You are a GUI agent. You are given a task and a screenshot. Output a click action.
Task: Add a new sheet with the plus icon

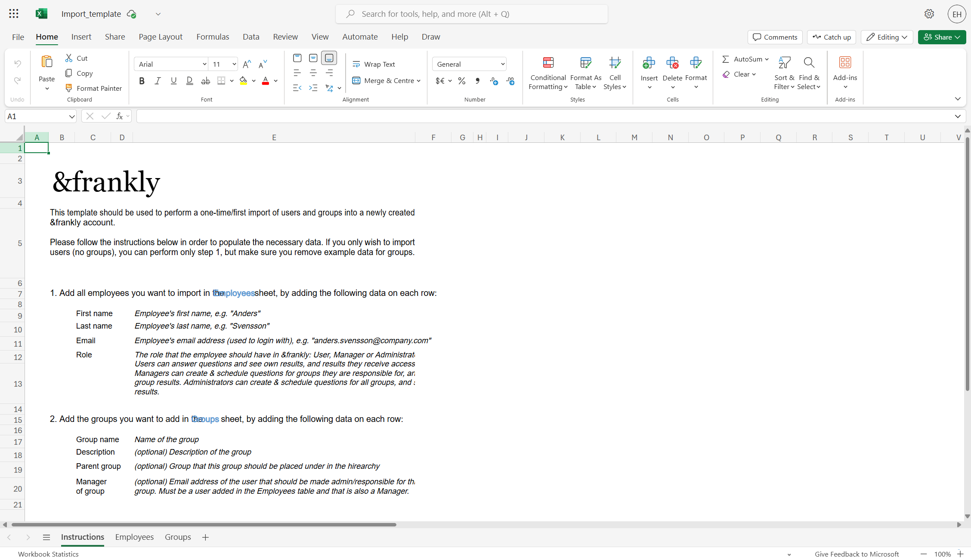tap(205, 537)
